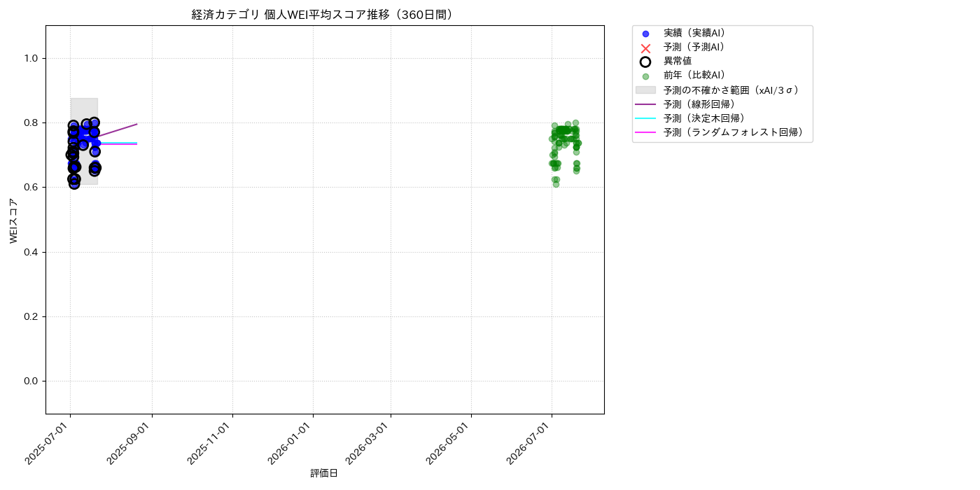The width and height of the screenshot is (980, 490).
Task: Click legend entry 予測の不確かさ範囲（xAI/3σ）
Action: click(731, 90)
